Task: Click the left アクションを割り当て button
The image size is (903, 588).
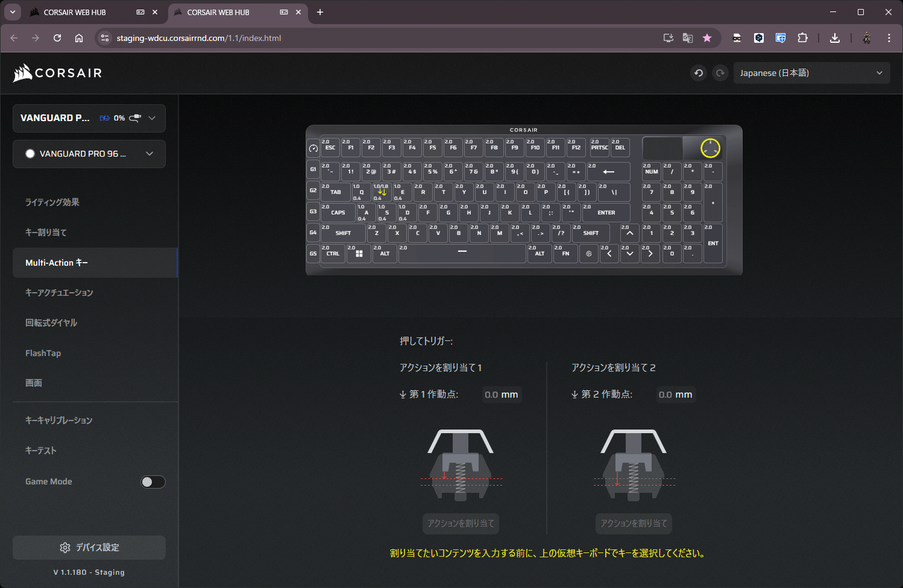Action: [x=461, y=524]
